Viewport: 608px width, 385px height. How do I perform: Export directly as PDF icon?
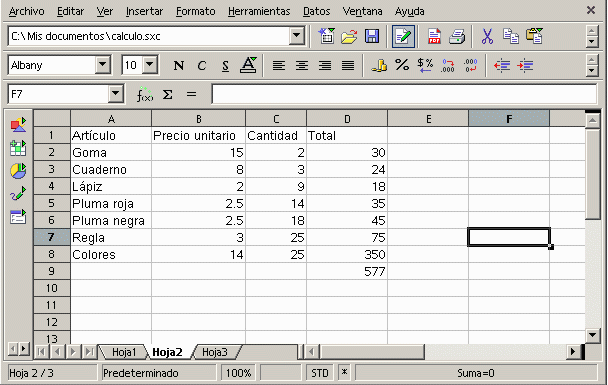tap(434, 36)
